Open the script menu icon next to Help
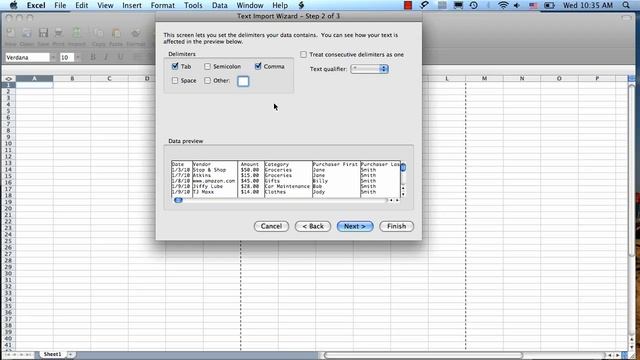 coord(301,5)
